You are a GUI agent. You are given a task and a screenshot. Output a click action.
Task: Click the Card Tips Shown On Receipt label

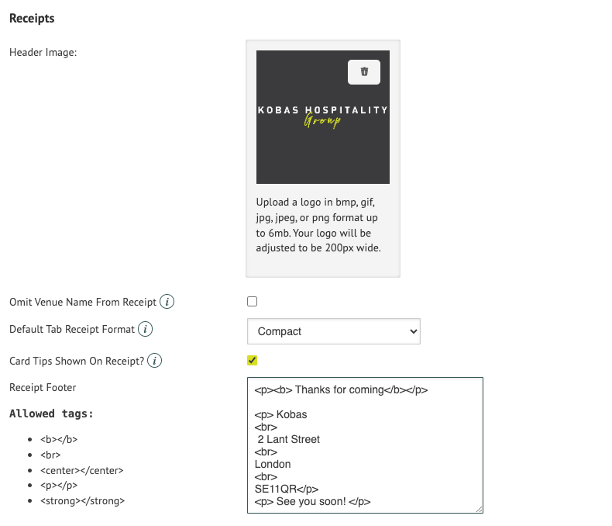coord(76,361)
